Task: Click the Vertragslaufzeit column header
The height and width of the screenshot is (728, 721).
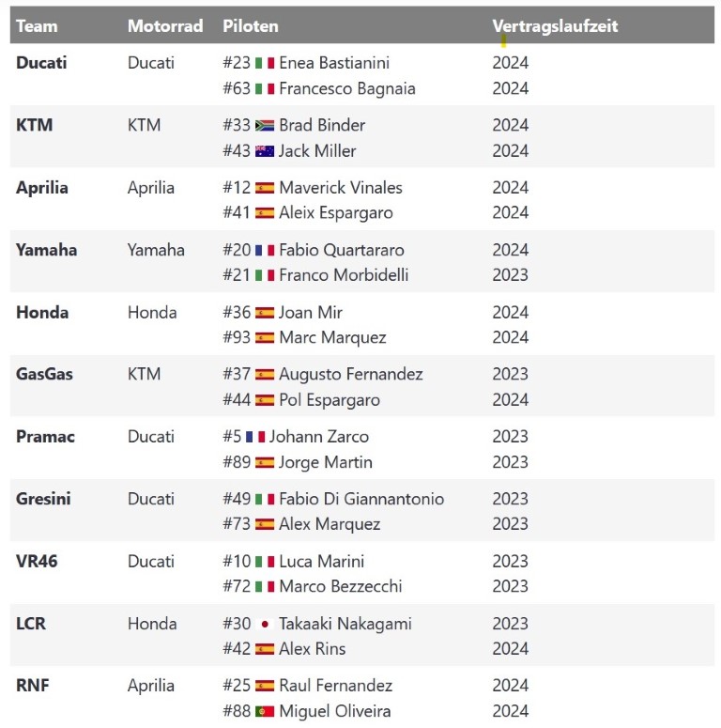Action: (x=555, y=26)
